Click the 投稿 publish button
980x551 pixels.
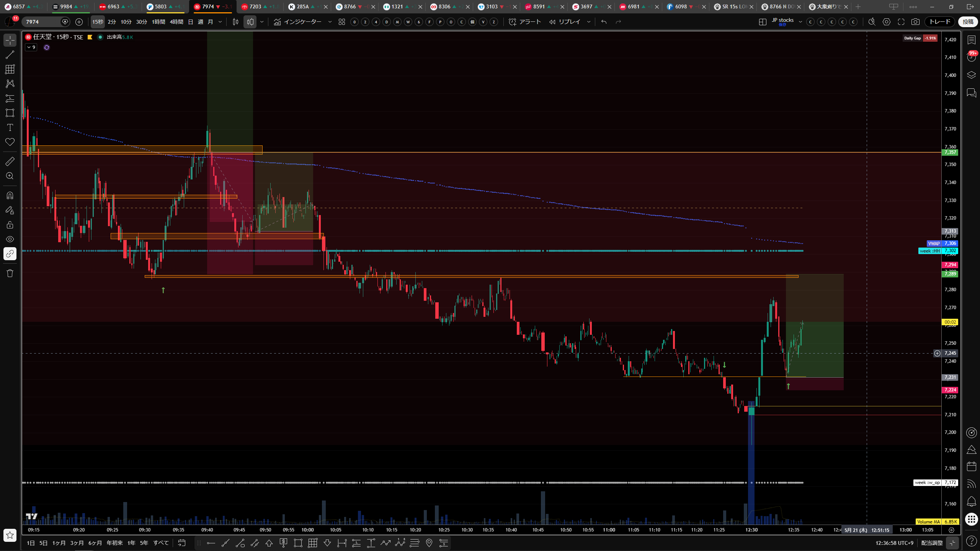point(968,22)
